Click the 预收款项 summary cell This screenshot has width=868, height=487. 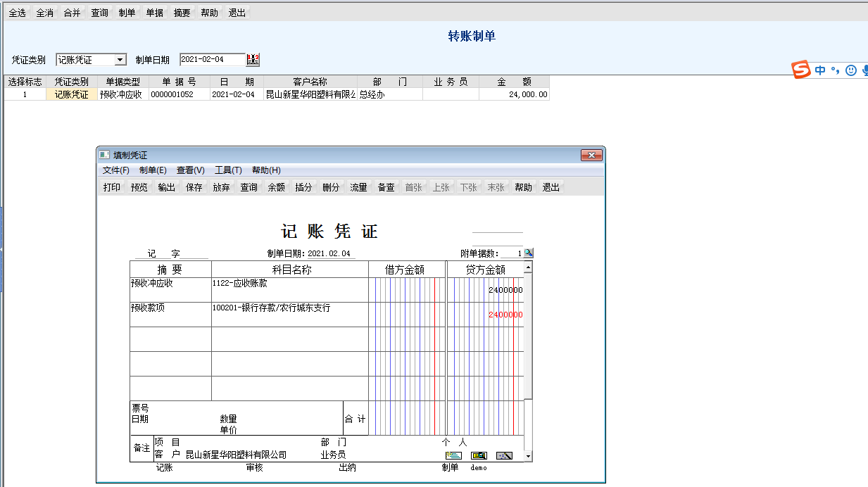(170, 314)
